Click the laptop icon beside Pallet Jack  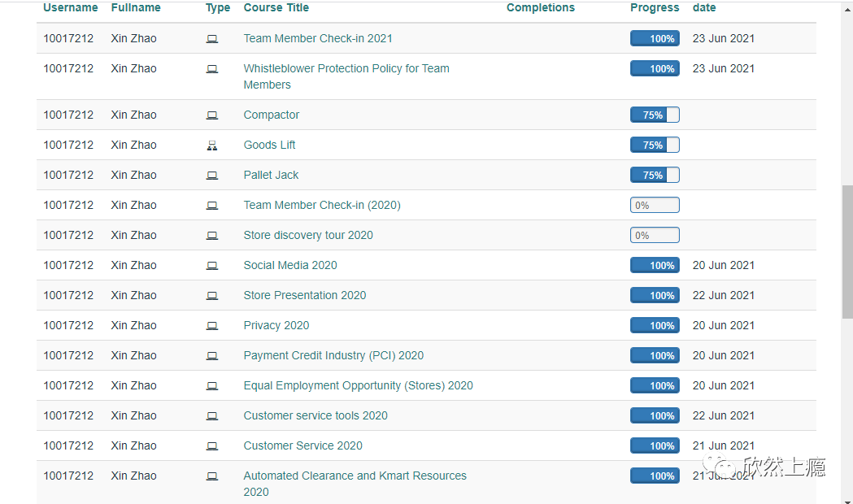pos(212,176)
